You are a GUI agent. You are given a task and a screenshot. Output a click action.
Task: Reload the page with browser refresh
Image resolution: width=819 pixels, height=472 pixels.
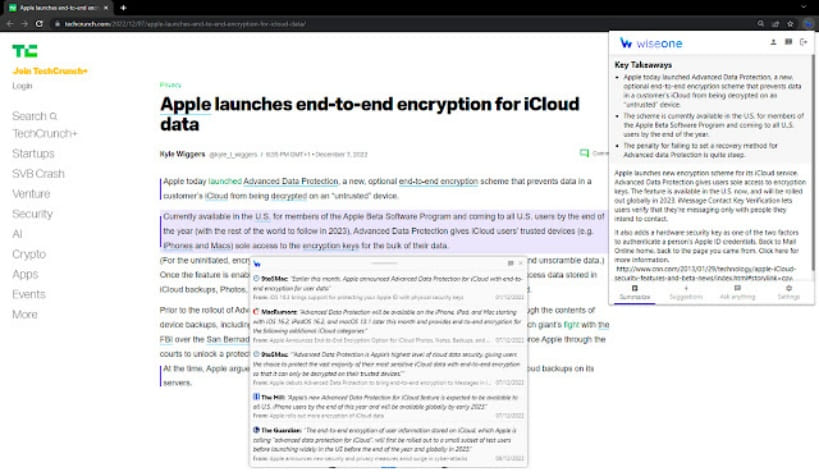pos(39,23)
